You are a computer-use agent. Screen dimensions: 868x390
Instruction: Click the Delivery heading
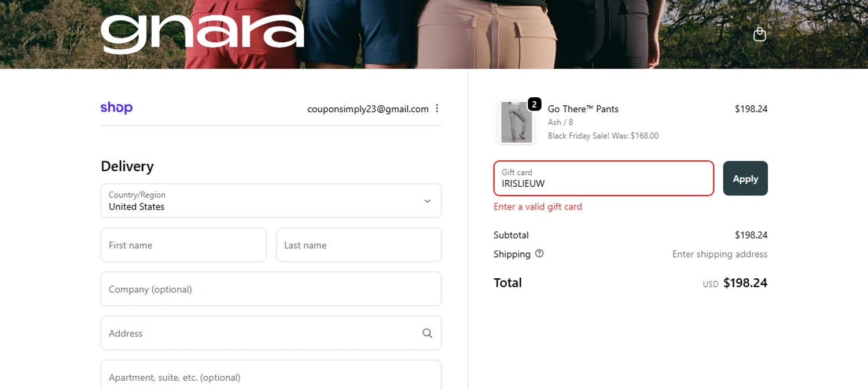click(x=127, y=167)
